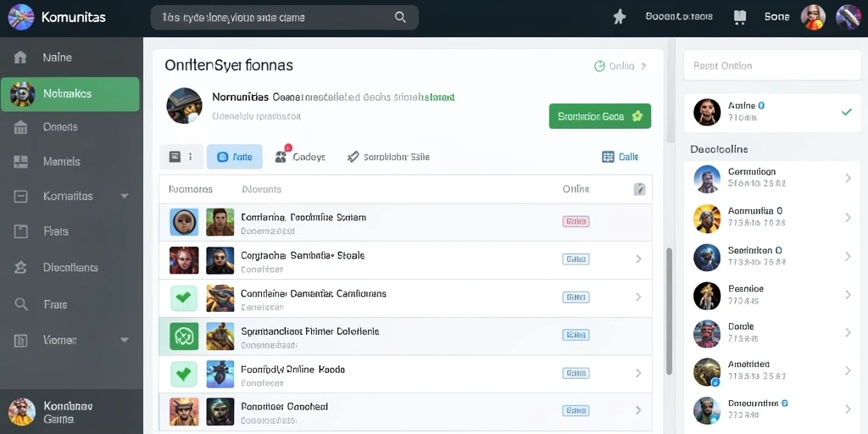868x434 pixels.
Task: Select the Ratte tab
Action: [235, 157]
